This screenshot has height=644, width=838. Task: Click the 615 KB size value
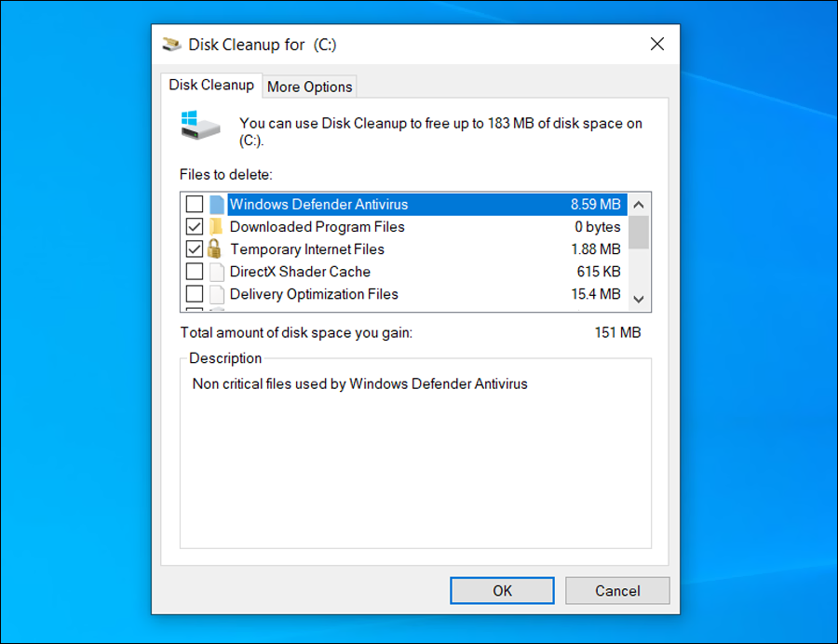click(599, 272)
